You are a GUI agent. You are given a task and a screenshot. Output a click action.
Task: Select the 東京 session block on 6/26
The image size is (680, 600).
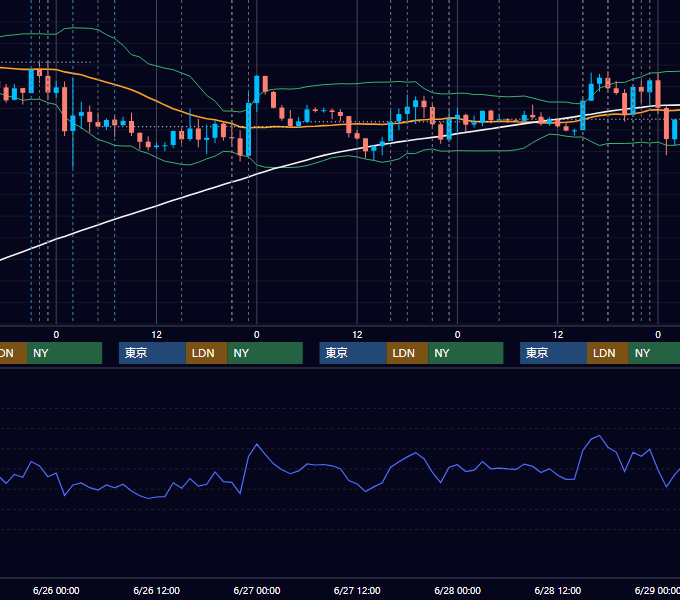coord(152,353)
